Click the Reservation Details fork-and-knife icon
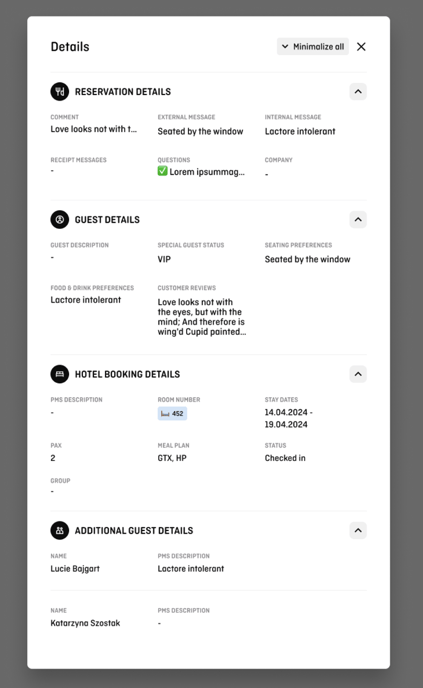 (60, 92)
